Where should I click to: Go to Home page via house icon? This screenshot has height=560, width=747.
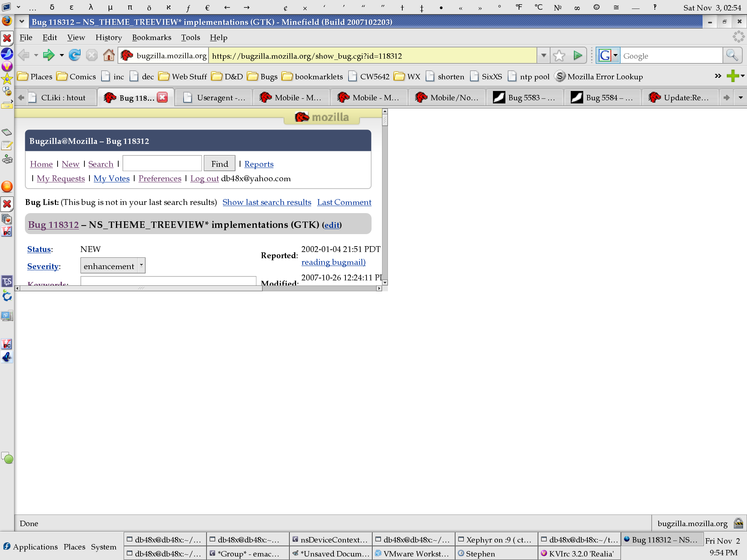[x=109, y=55]
